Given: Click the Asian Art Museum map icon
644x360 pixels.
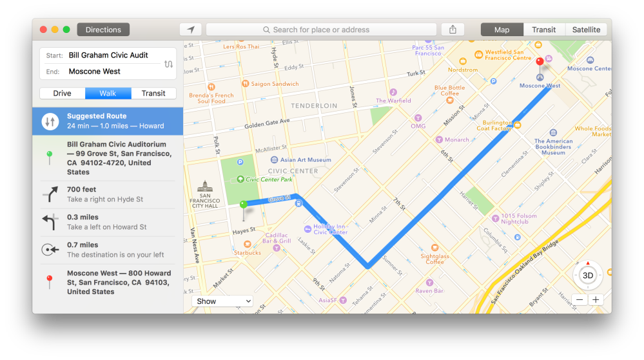Looking at the screenshot, I should tap(275, 160).
